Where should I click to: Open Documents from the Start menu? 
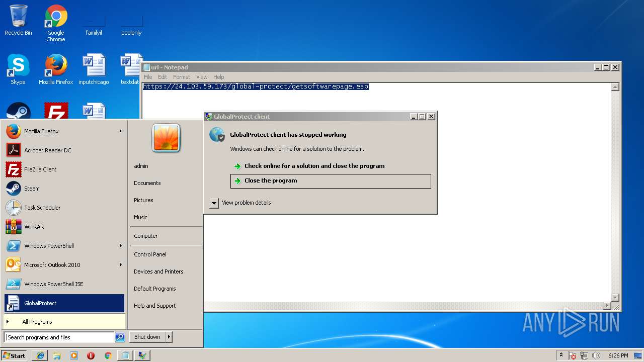(x=147, y=183)
